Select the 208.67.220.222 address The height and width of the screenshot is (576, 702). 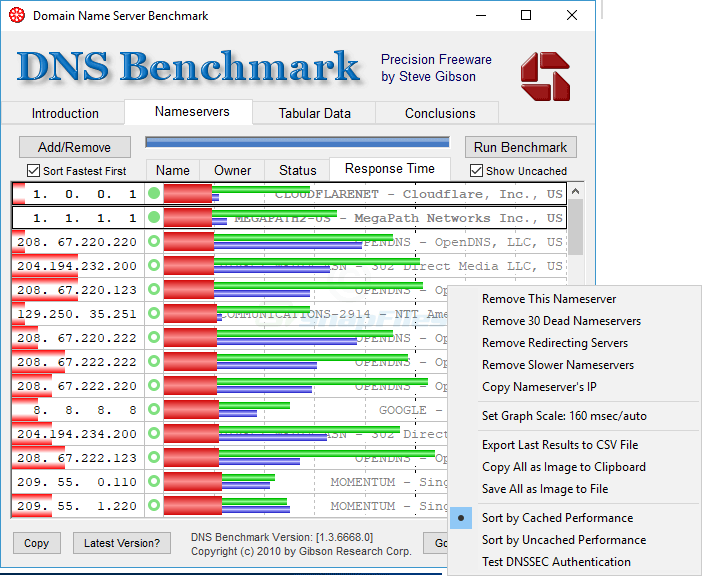77,338
